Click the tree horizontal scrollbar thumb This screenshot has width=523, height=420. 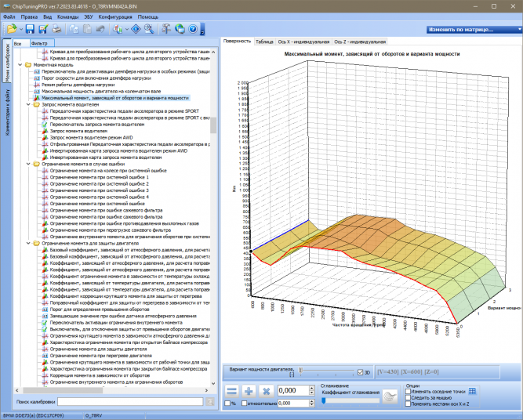pos(63,390)
